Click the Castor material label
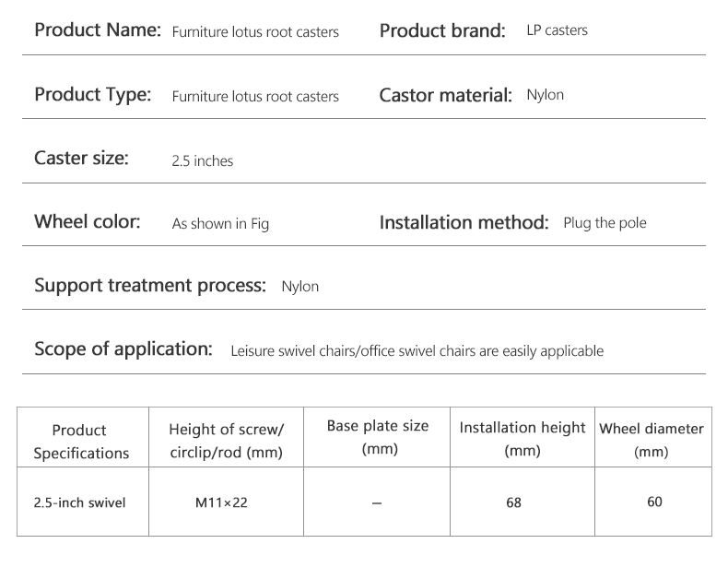The height and width of the screenshot is (579, 728). tap(445, 95)
